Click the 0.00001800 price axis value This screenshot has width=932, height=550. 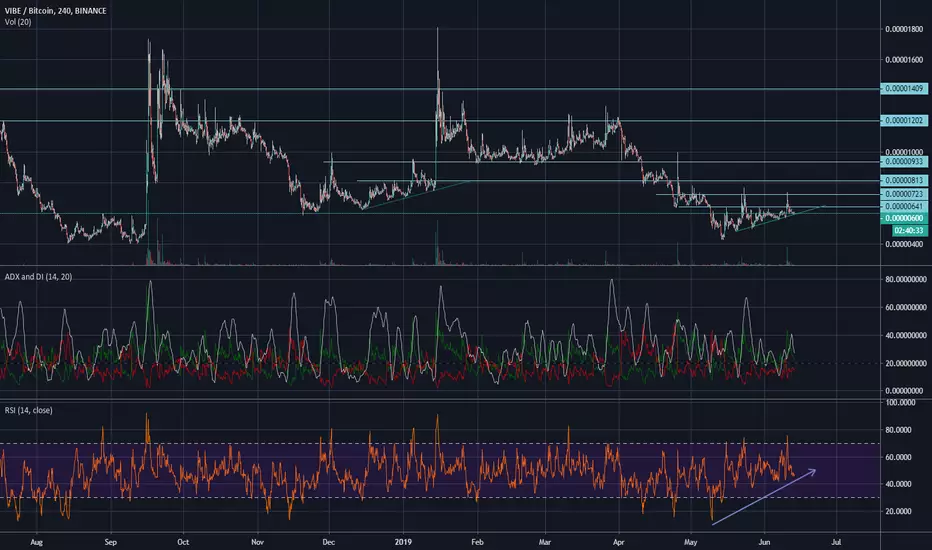(x=904, y=29)
